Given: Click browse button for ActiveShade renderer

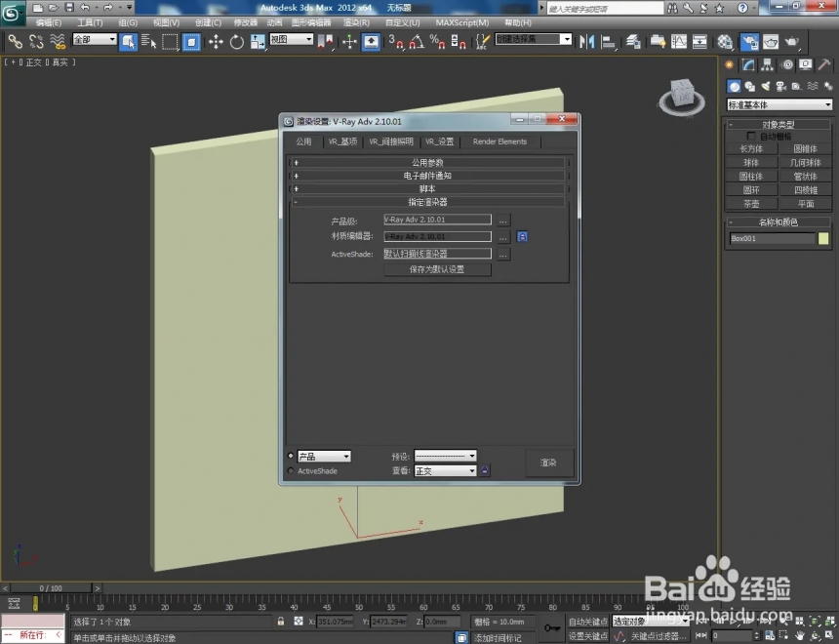Looking at the screenshot, I should pyautogui.click(x=503, y=255).
